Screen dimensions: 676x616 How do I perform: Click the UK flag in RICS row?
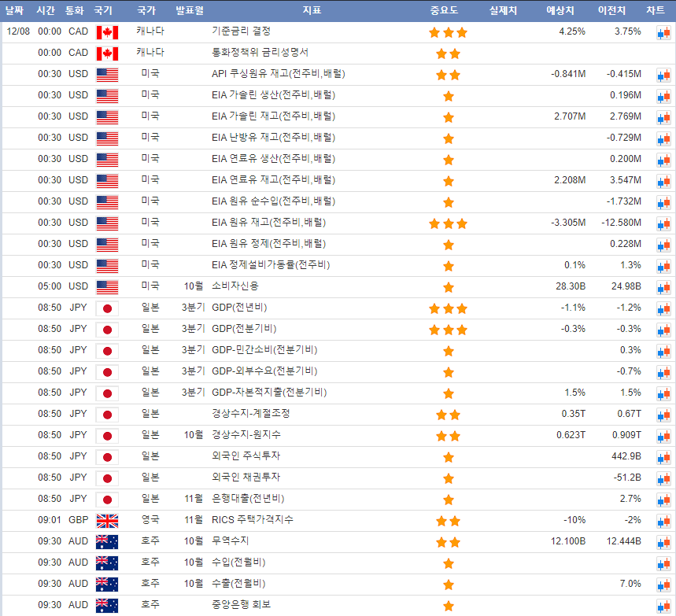pyautogui.click(x=106, y=521)
